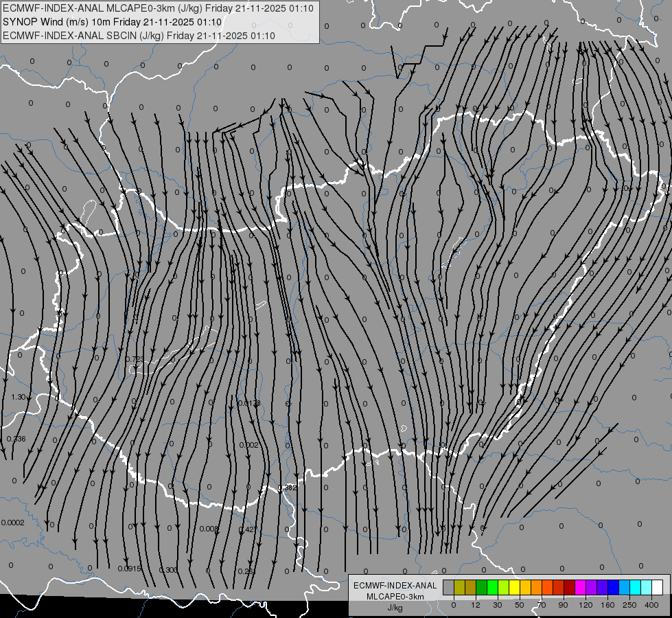
Task: Click legend tick label 90
Action: (563, 605)
